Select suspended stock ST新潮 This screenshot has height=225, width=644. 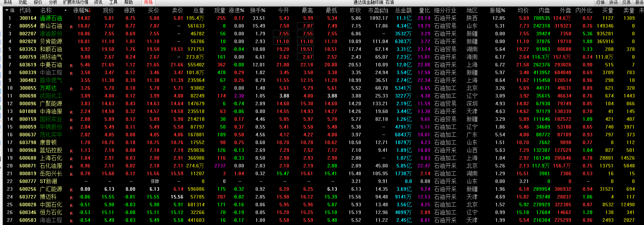click(49, 181)
